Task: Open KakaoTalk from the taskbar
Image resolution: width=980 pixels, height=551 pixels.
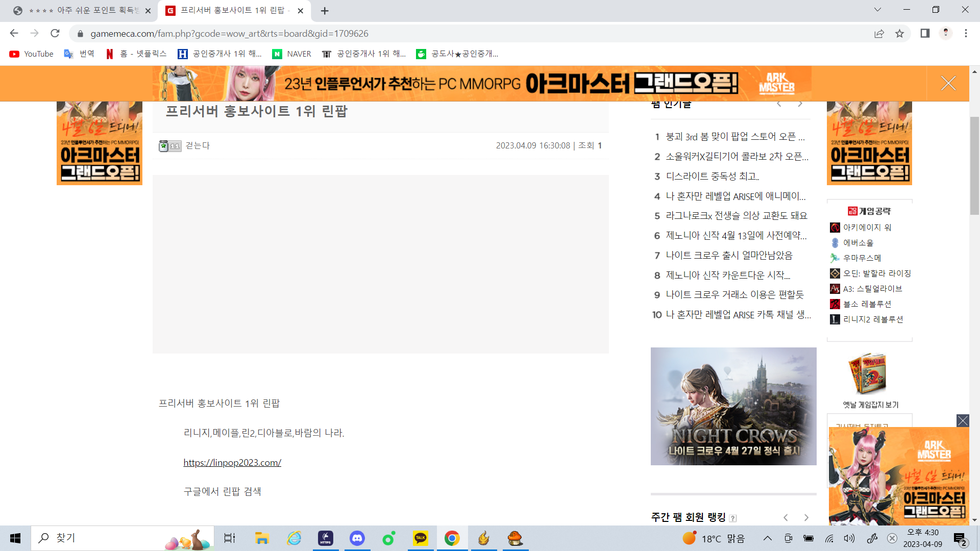Action: [421, 538]
